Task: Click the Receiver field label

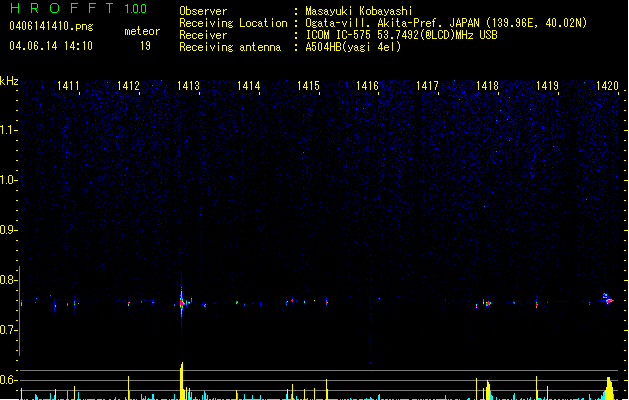Action: coord(203,35)
